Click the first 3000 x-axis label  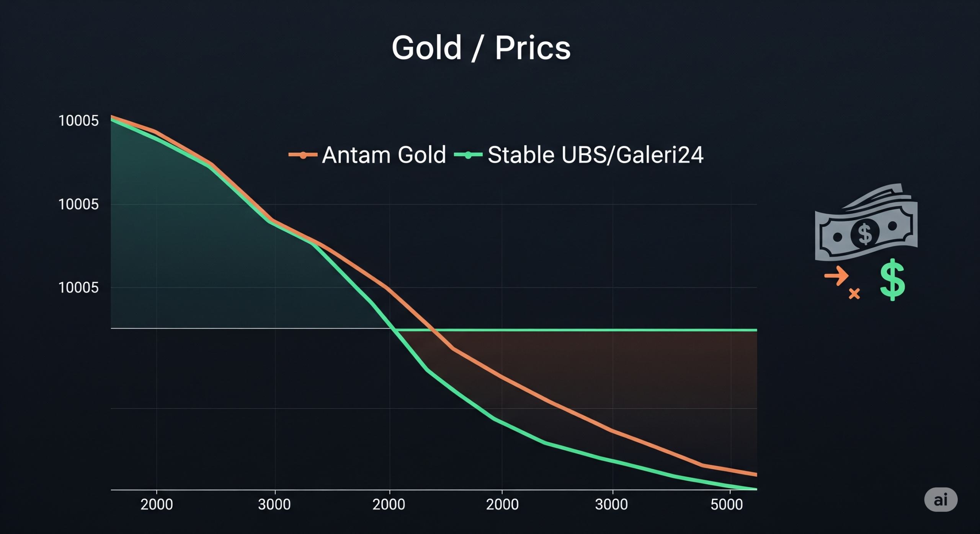click(274, 505)
